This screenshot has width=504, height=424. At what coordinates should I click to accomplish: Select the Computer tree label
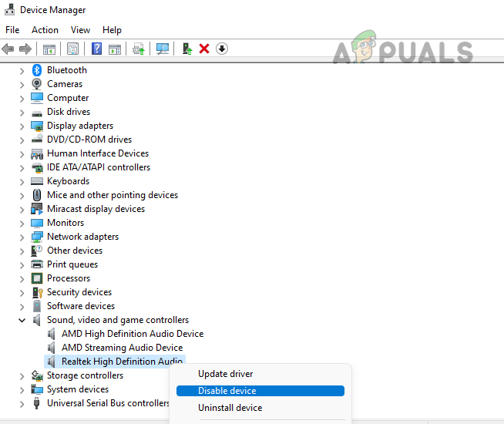[68, 98]
